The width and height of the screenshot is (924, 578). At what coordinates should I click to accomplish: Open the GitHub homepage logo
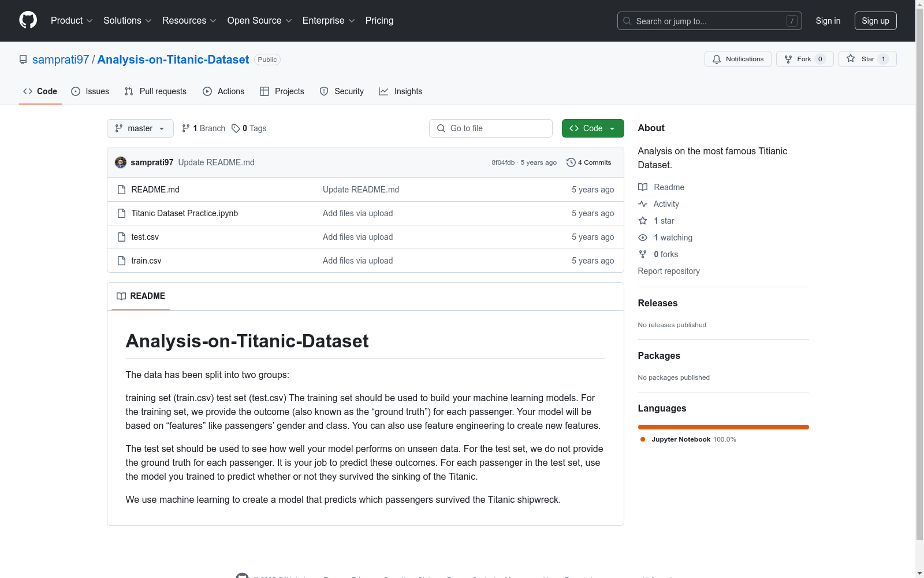coord(28,20)
